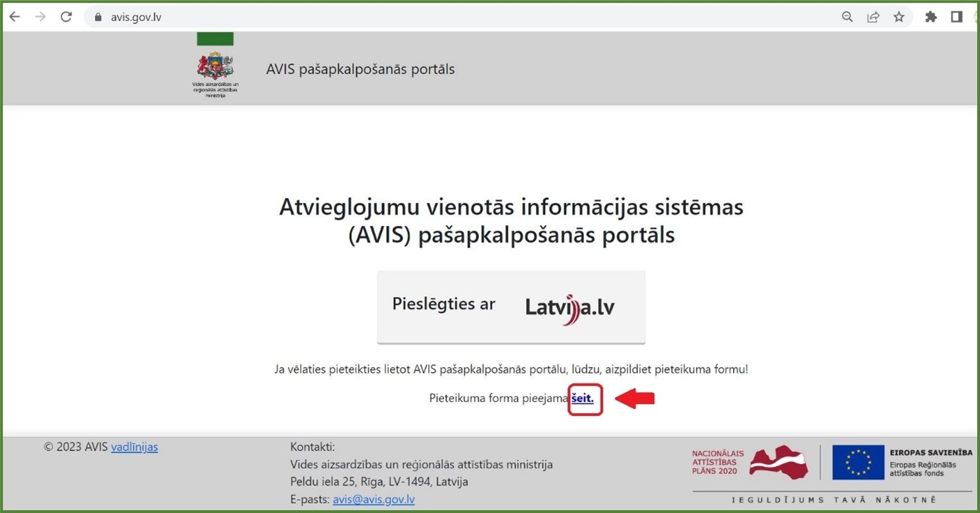980x513 pixels.
Task: Go back with the browser back arrow
Action: pyautogui.click(x=15, y=17)
